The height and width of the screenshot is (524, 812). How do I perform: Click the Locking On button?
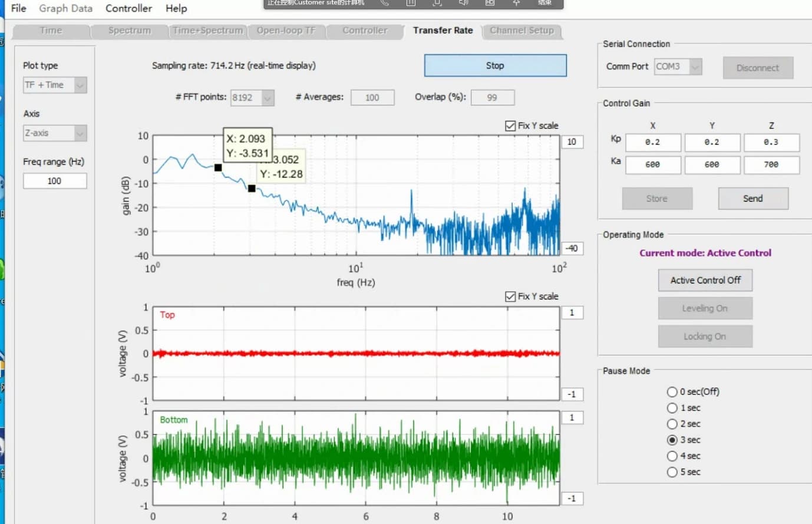coord(705,337)
